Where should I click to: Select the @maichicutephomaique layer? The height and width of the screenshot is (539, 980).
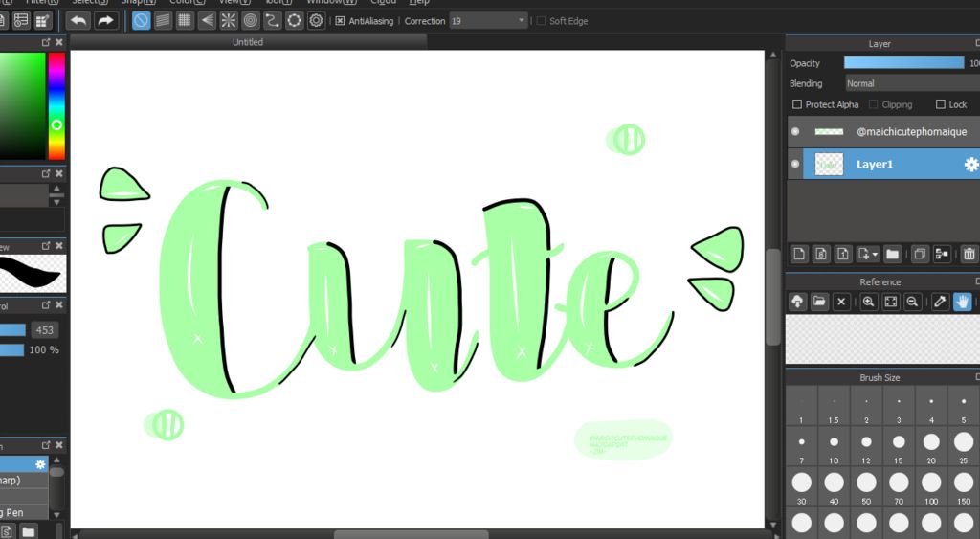click(x=883, y=132)
